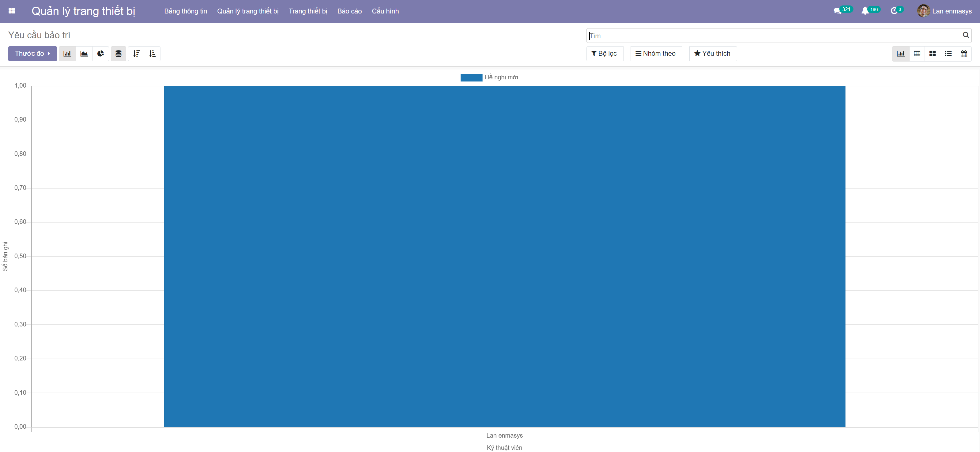
Task: Open the Lan enmasys user menu
Action: 944,11
